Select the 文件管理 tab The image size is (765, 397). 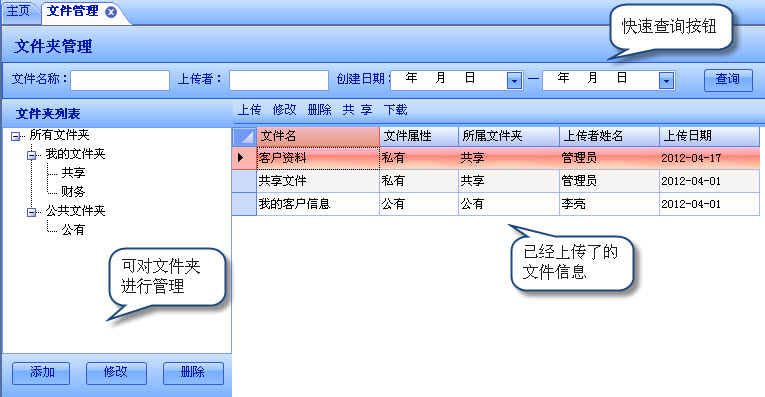tap(73, 11)
